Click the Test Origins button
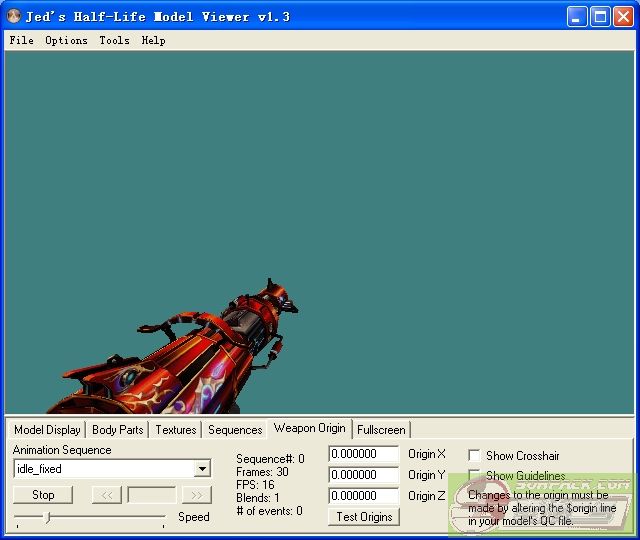This screenshot has height=540, width=640. pos(364,517)
